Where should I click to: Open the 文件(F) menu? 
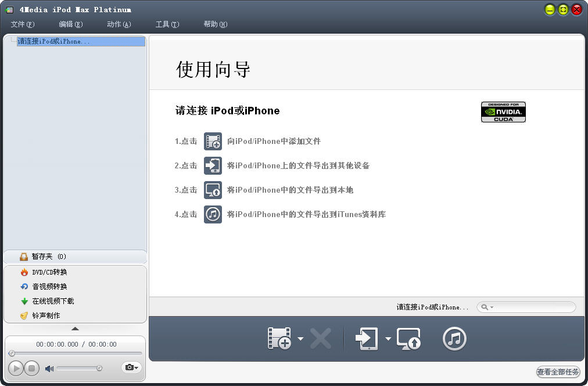click(23, 24)
